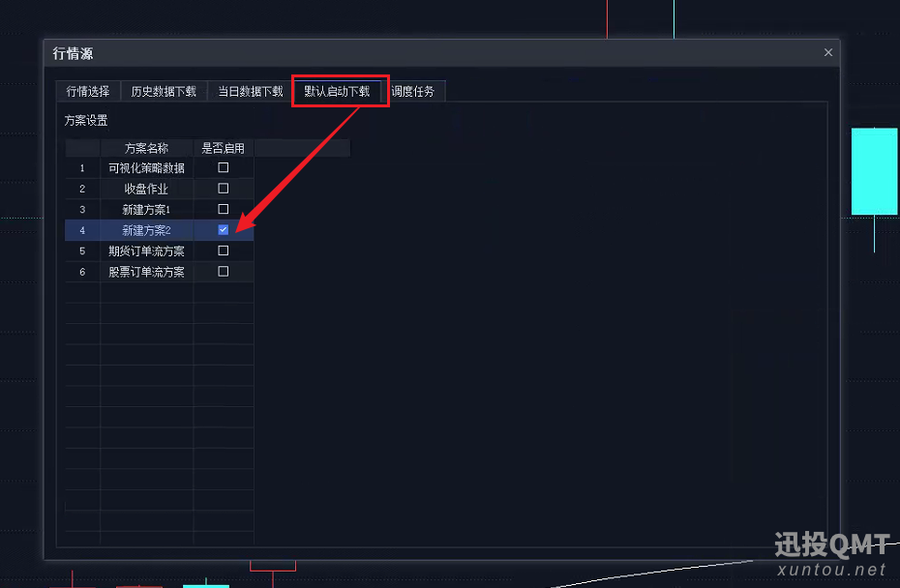The height and width of the screenshot is (588, 900).
Task: Click the 行情源 dialog title
Action: (73, 53)
